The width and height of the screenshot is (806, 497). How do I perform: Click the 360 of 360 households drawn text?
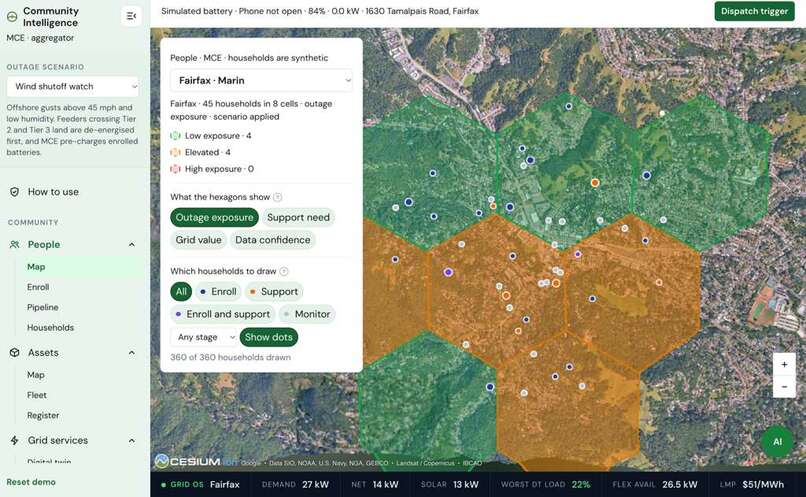click(230, 357)
